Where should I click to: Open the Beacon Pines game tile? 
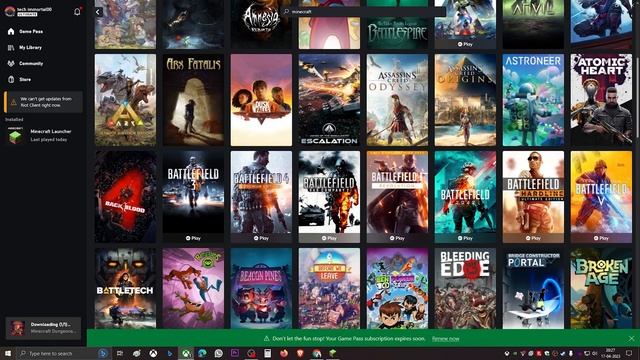click(x=261, y=289)
